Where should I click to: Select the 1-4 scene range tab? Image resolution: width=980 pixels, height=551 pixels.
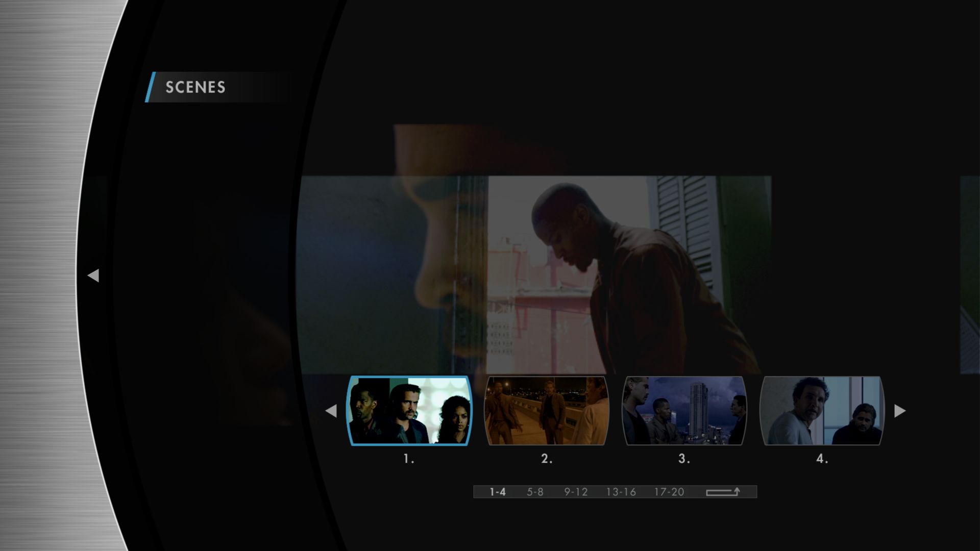[x=498, y=492]
